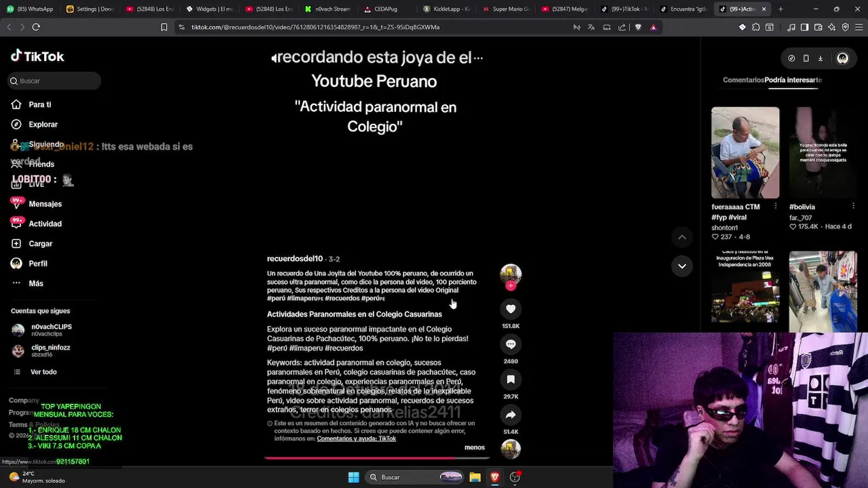Open the Windows Start menu
868x488 pixels.
(x=353, y=477)
